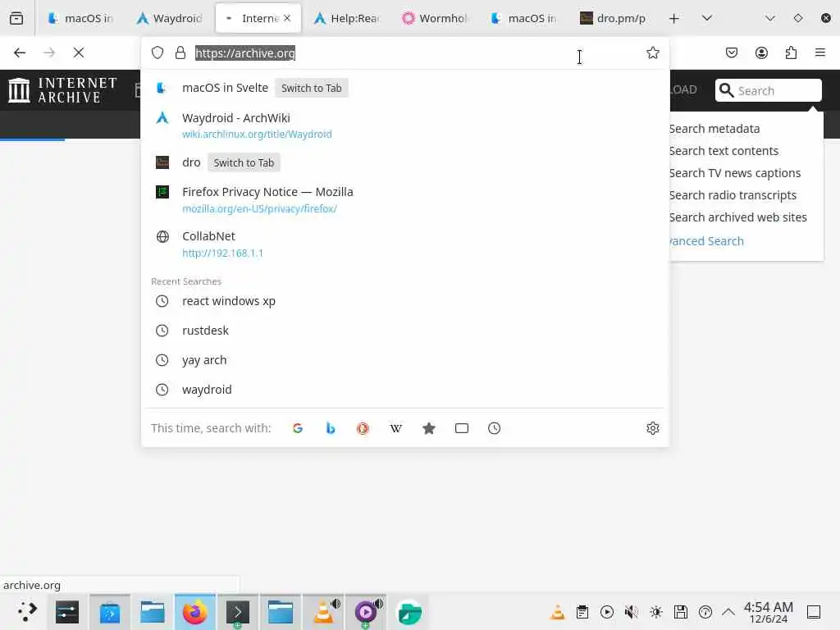Viewport: 840px width, 630px height.
Task: Search bookmarks using the star search shortcut
Action: (x=428, y=428)
